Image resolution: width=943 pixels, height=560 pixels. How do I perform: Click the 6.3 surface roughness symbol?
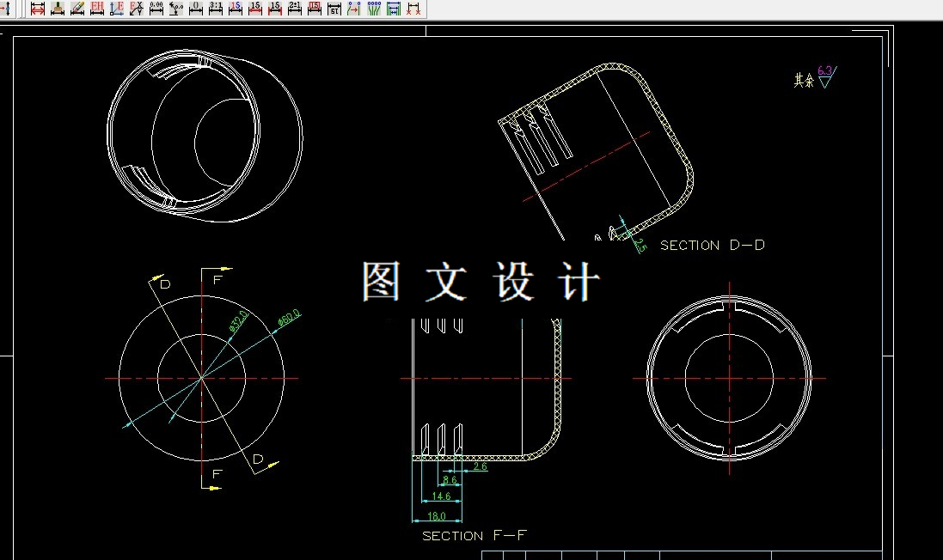827,76
